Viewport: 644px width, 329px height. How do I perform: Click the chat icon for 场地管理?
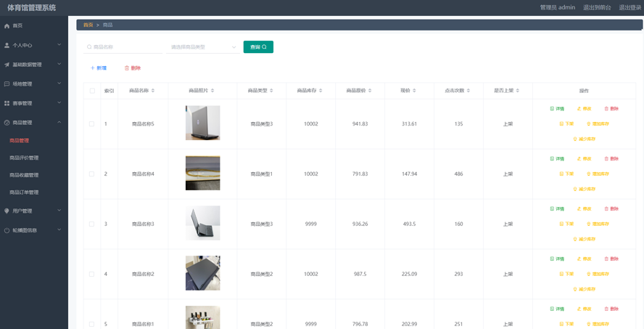point(7,84)
